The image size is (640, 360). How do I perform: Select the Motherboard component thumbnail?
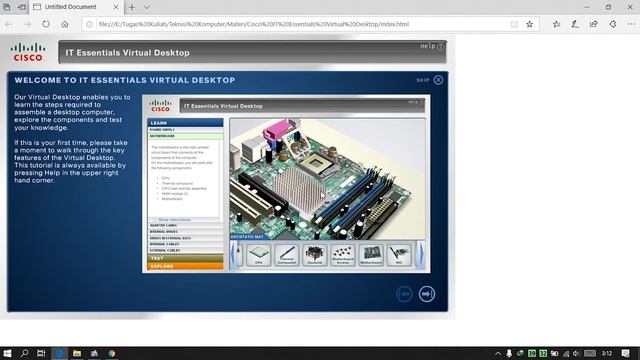(371, 255)
